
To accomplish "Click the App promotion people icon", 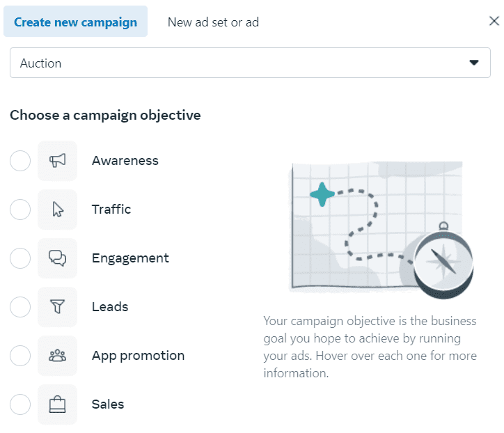I will (x=58, y=356).
